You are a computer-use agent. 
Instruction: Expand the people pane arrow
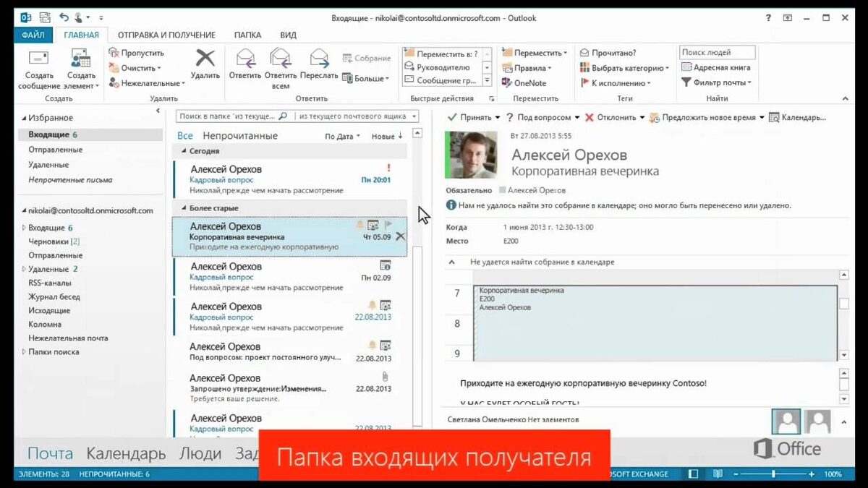[x=843, y=421]
